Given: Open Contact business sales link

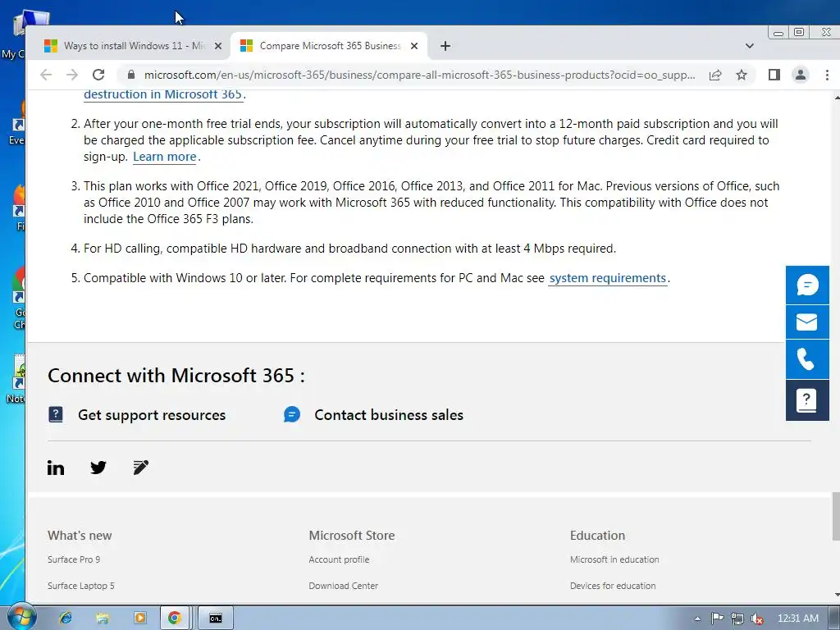Looking at the screenshot, I should 389,415.
